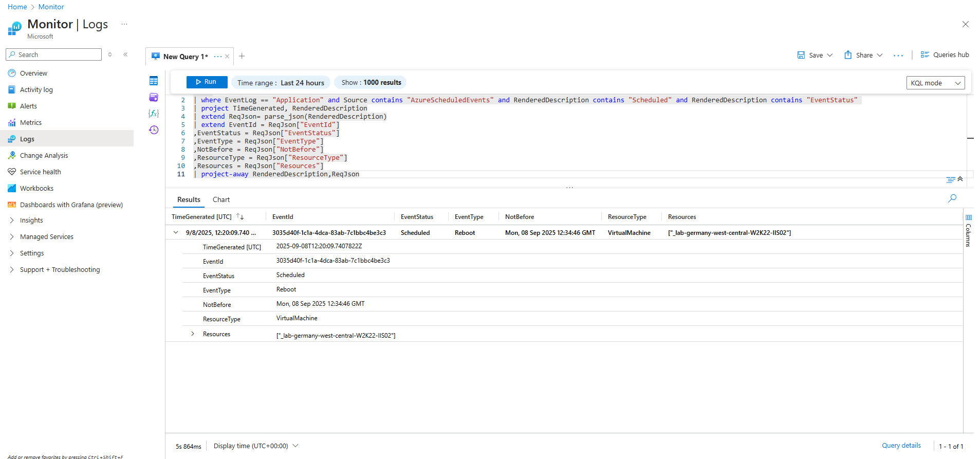The image size is (980, 459).
Task: Open the KQL mode dropdown
Action: click(x=935, y=83)
